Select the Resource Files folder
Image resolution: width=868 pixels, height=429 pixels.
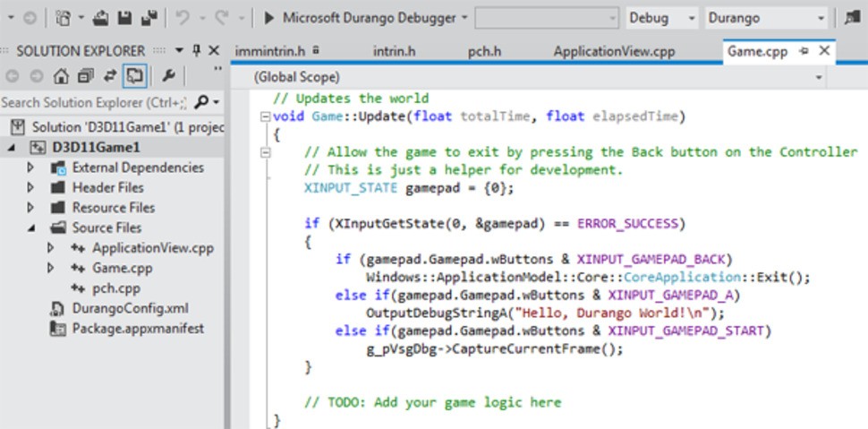tap(114, 207)
